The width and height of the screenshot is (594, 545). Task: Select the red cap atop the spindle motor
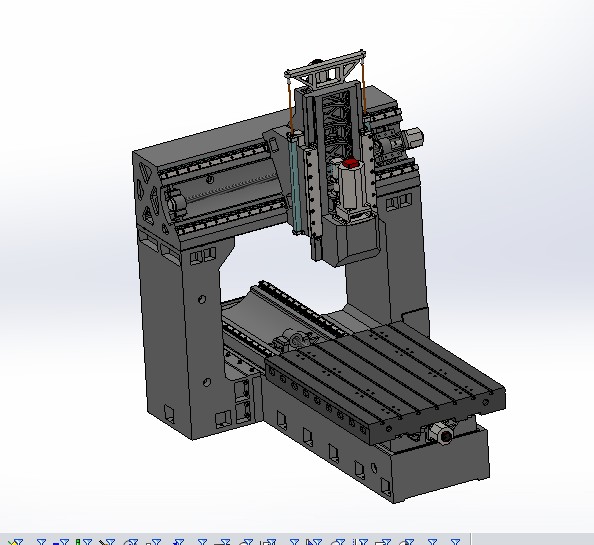[350, 163]
